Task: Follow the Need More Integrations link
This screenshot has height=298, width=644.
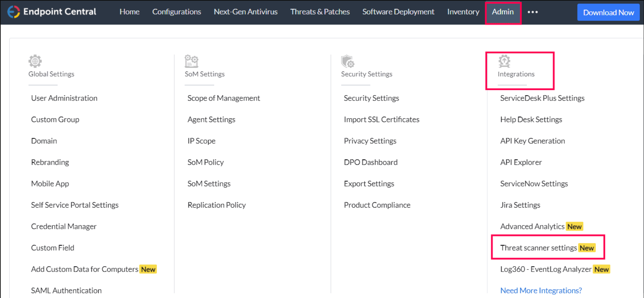Action: coord(541,290)
